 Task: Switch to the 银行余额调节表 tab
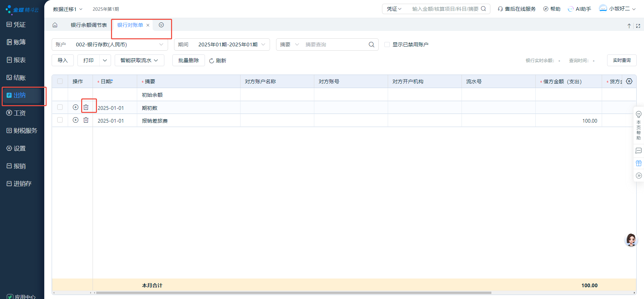[x=89, y=25]
